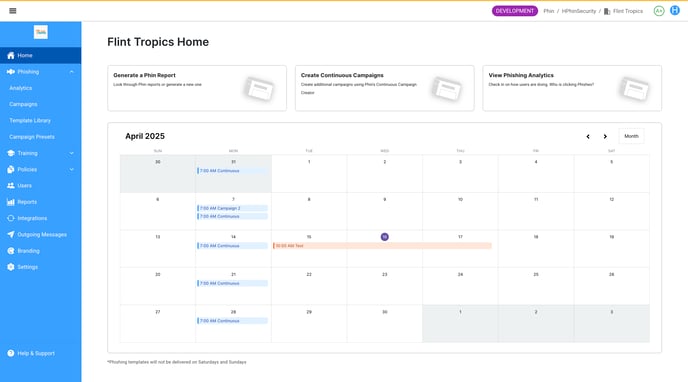The width and height of the screenshot is (688, 382).
Task: Open Template Library in sidebar
Action: pyautogui.click(x=30, y=121)
